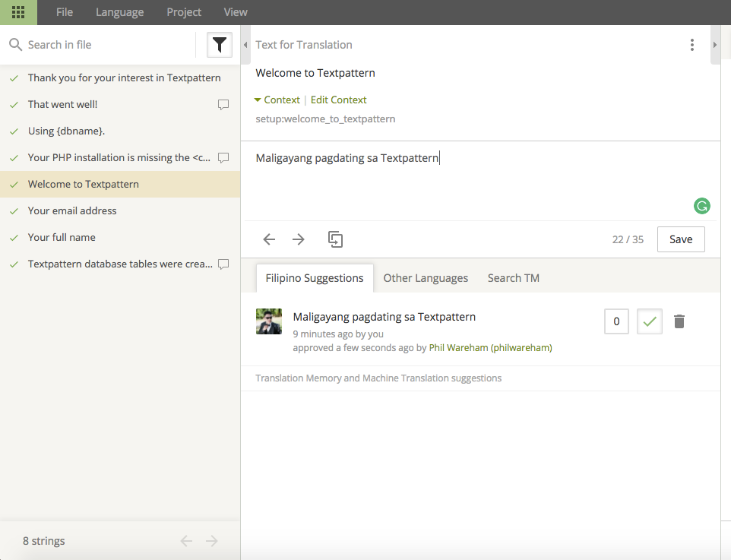Open the apps grid menu icon
The width and height of the screenshot is (731, 560).
click(18, 12)
